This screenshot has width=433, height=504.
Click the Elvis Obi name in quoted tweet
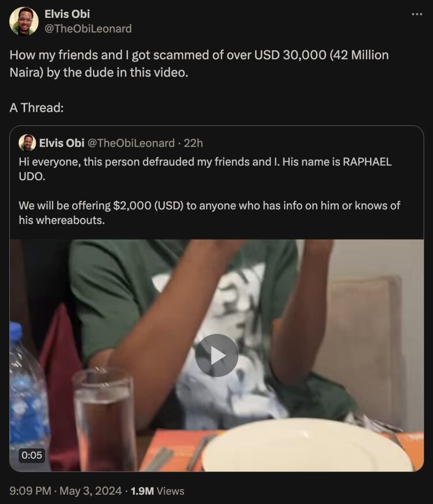(61, 143)
